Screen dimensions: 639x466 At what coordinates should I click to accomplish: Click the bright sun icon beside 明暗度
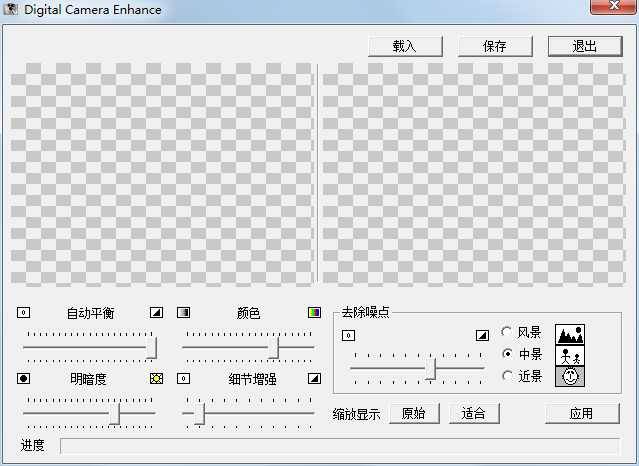[x=156, y=379]
